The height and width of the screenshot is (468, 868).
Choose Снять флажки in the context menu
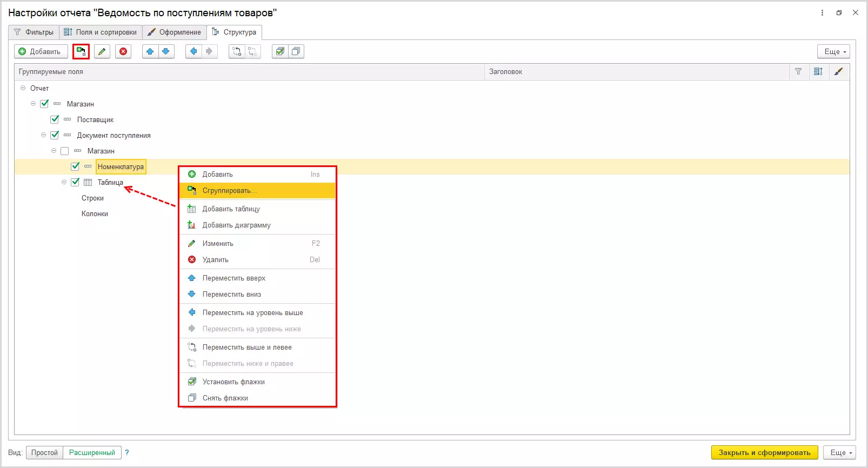[257, 398]
